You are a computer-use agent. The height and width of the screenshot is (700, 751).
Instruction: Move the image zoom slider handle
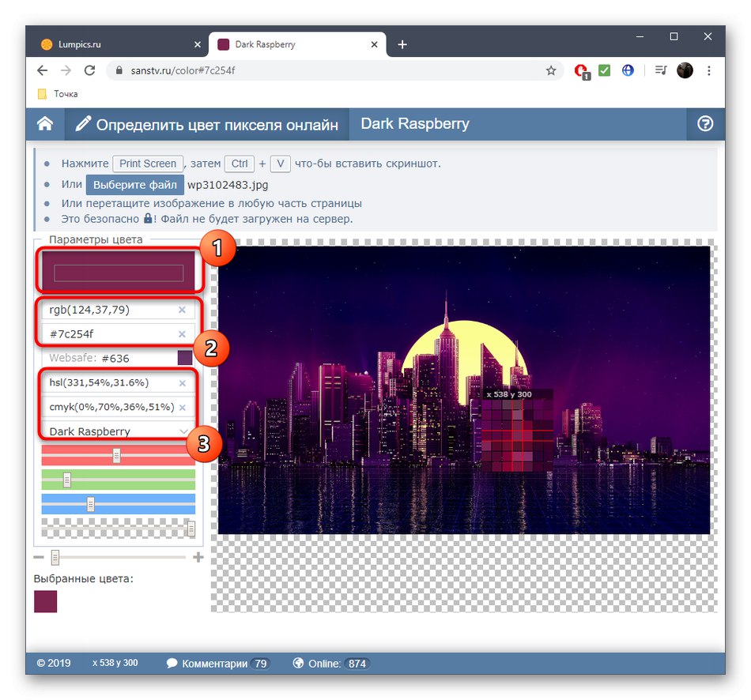[x=55, y=557]
